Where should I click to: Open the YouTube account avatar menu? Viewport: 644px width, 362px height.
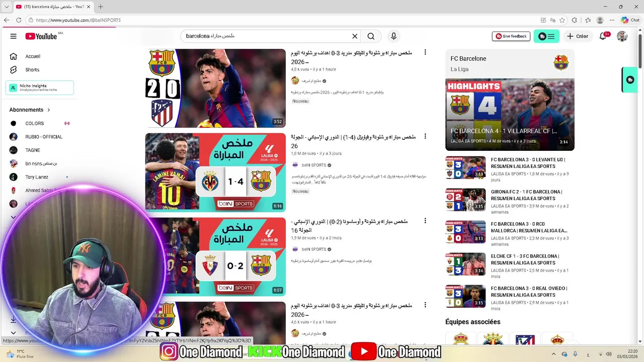click(x=622, y=36)
